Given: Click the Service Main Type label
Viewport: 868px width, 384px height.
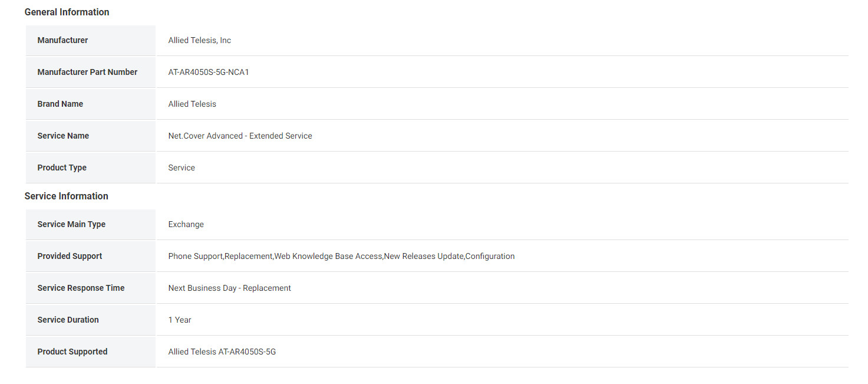Looking at the screenshot, I should [x=71, y=224].
